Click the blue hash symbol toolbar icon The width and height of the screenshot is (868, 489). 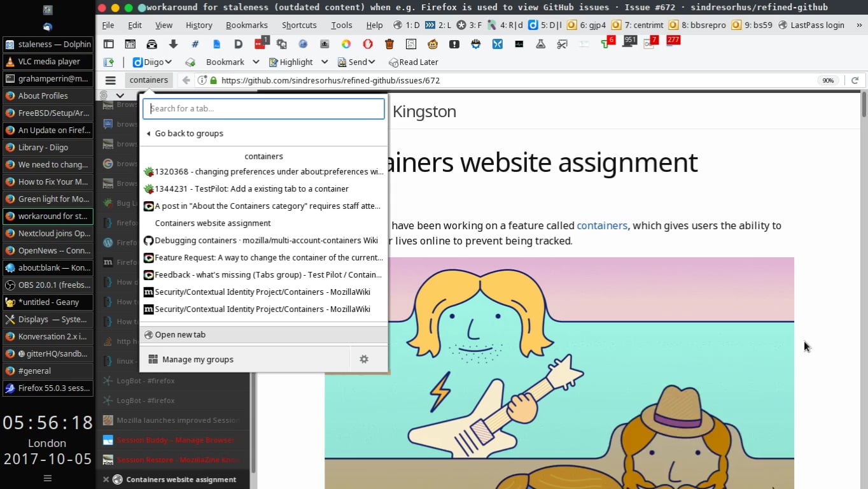coord(195,44)
